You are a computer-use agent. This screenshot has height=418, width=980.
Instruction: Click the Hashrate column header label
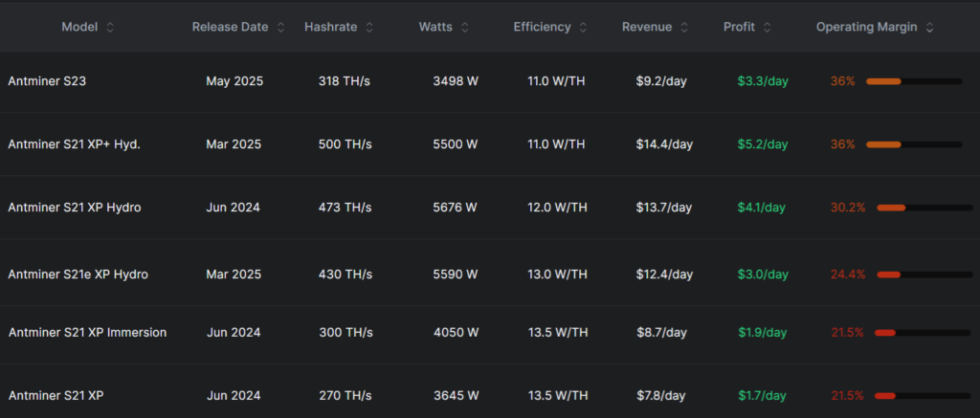pyautogui.click(x=330, y=28)
